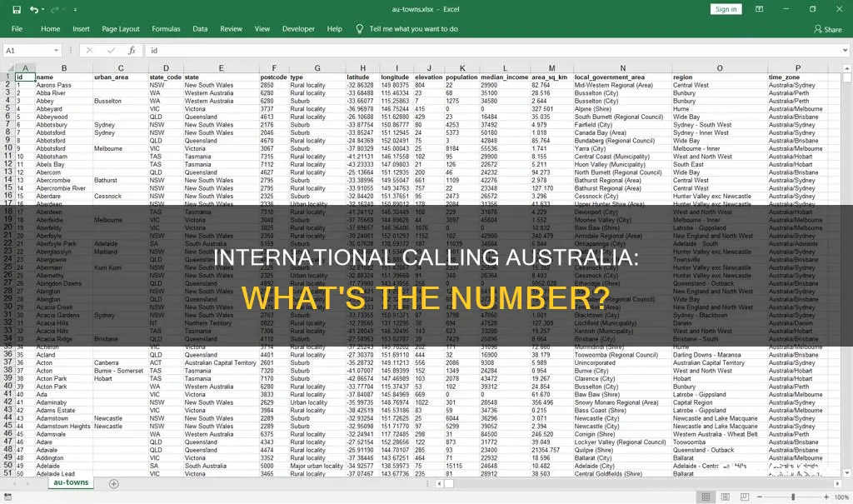The height and width of the screenshot is (504, 853).
Task: Focus Tell me what you want to do box
Action: click(413, 29)
